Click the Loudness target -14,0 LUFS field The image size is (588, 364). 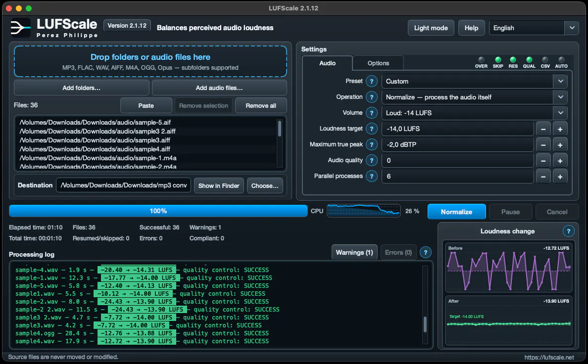click(457, 129)
